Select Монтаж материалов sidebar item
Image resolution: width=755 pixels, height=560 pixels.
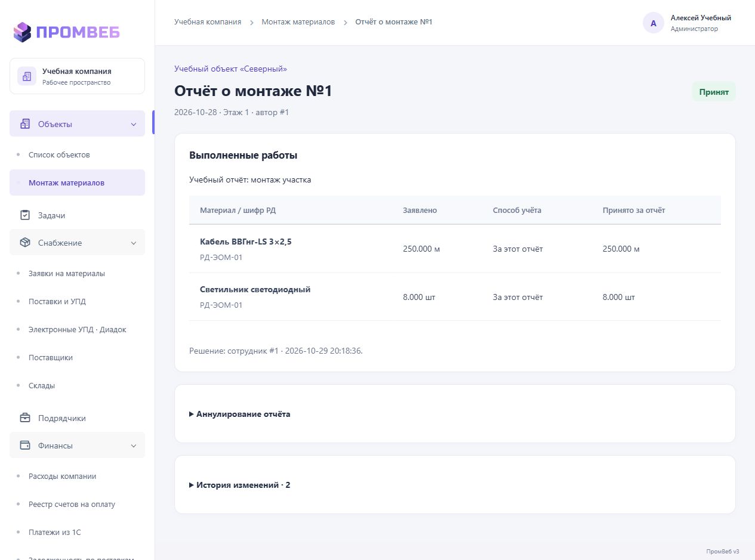(77, 182)
